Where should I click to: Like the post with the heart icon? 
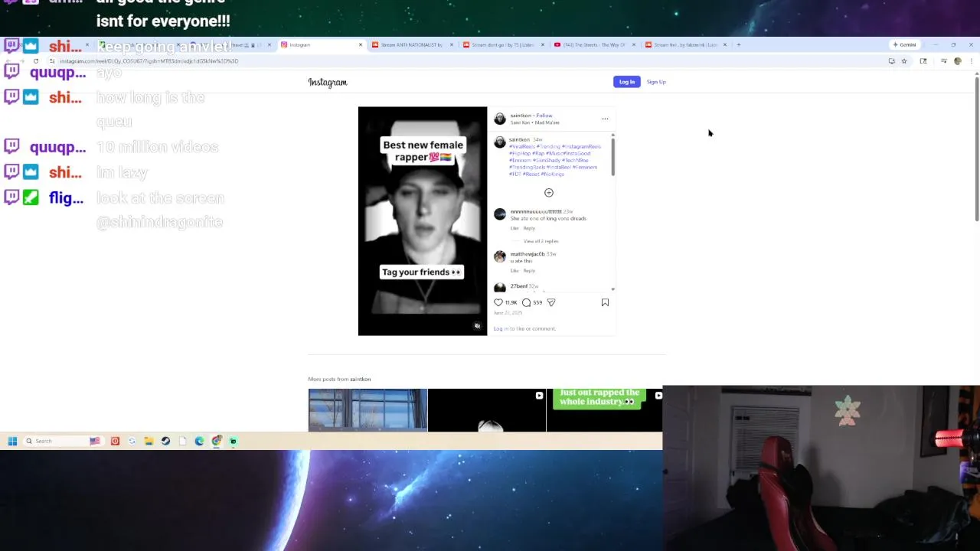click(x=498, y=302)
